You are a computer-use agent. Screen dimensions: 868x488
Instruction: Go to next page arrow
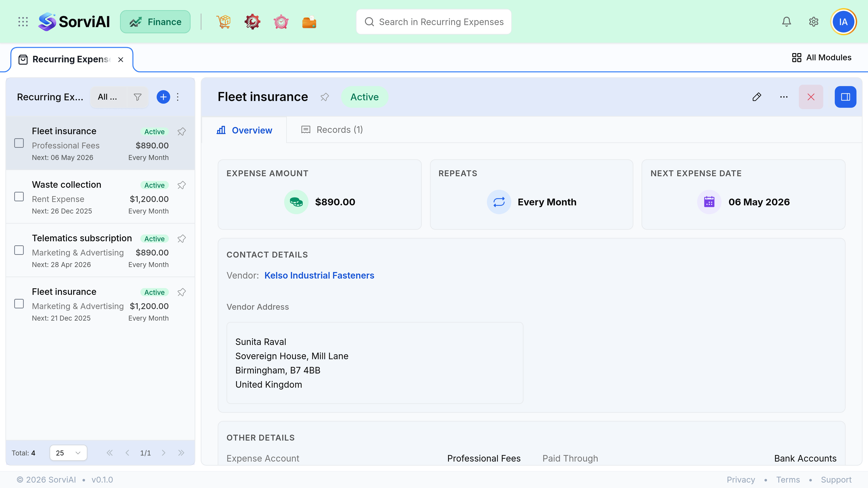pos(163,453)
